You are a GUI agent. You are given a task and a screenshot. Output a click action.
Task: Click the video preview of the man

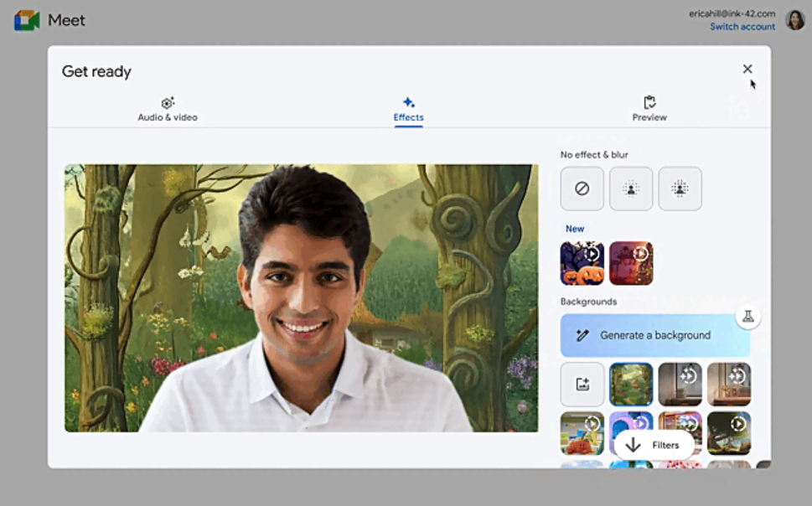point(302,298)
